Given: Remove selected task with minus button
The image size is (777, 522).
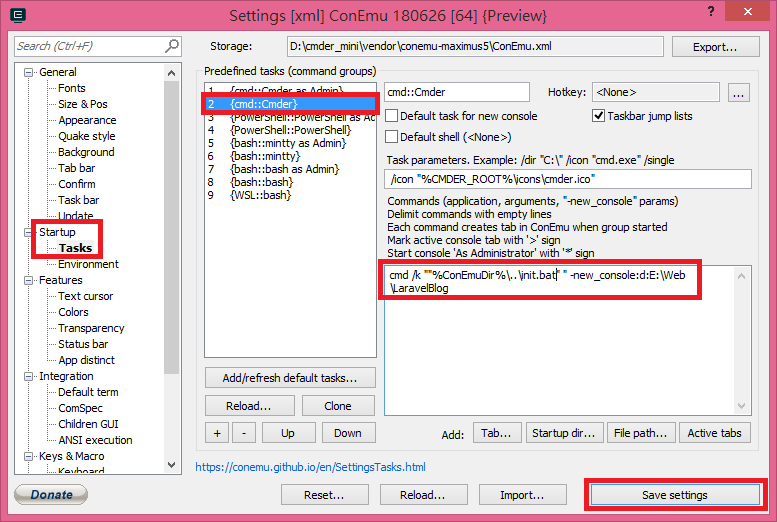Looking at the screenshot, I should 244,433.
